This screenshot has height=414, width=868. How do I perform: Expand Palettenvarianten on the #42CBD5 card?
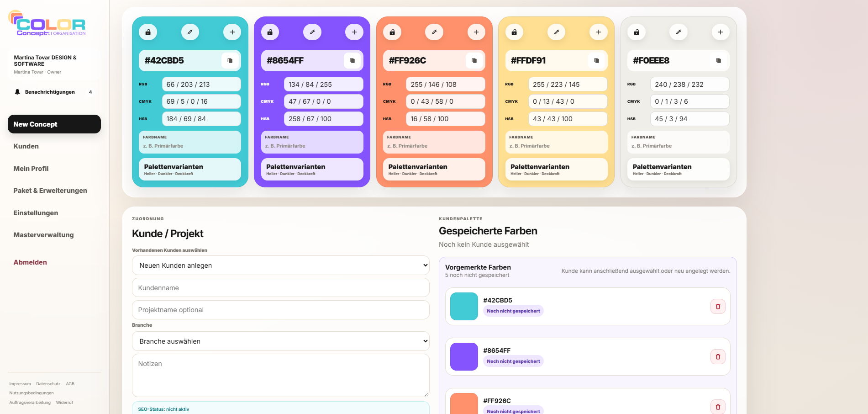tap(190, 169)
